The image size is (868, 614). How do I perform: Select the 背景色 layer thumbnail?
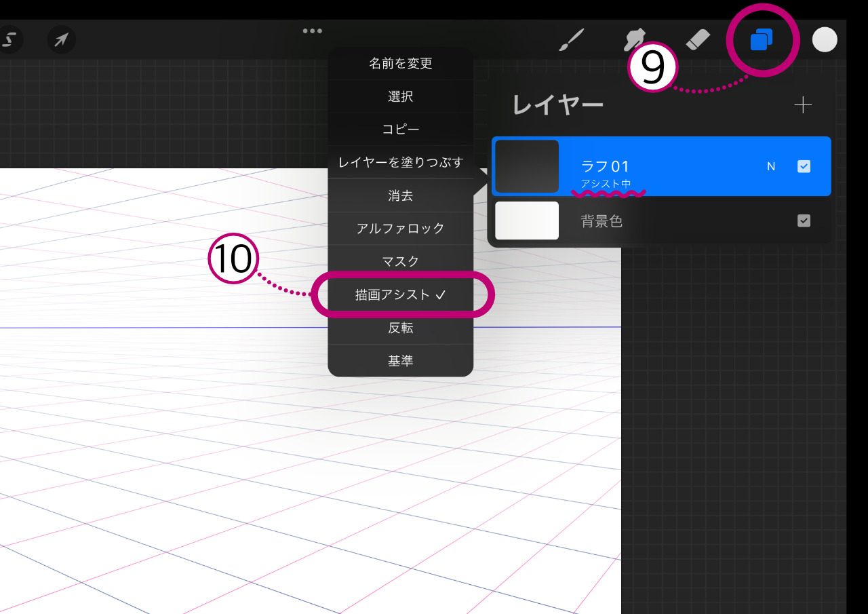pos(527,220)
